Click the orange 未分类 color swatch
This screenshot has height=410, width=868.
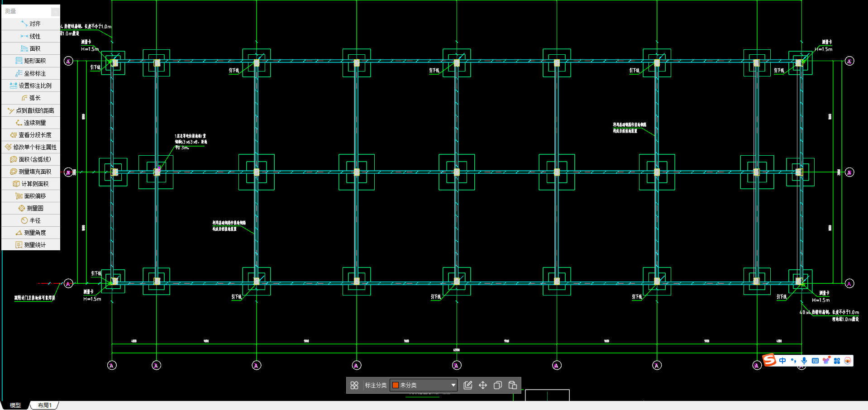coord(396,385)
